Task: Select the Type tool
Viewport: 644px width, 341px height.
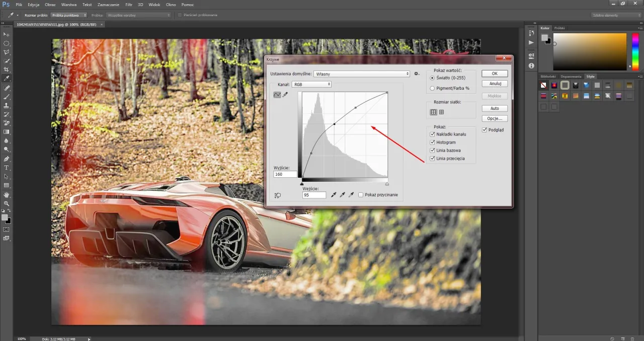Action: pos(6,166)
